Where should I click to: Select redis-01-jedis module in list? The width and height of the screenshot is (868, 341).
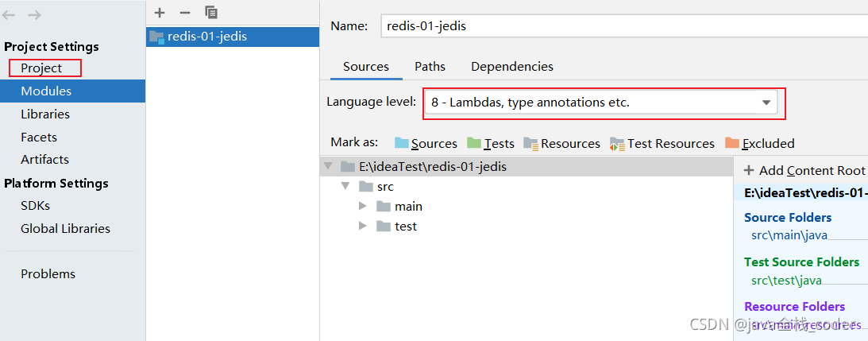click(x=233, y=37)
